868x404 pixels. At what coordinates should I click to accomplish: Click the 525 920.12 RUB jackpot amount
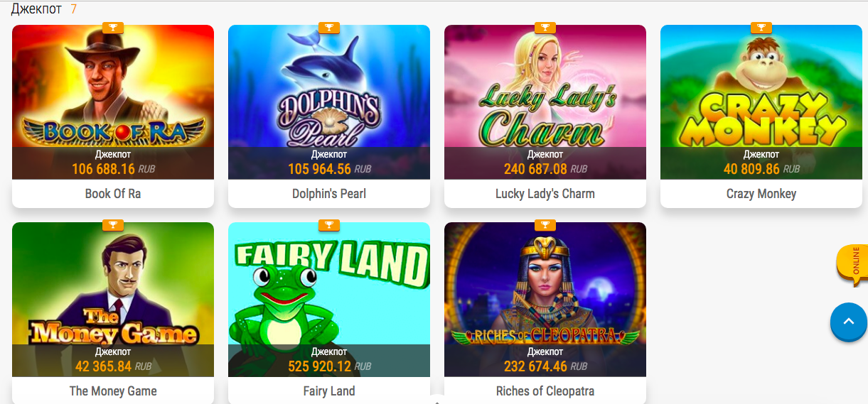tap(329, 366)
